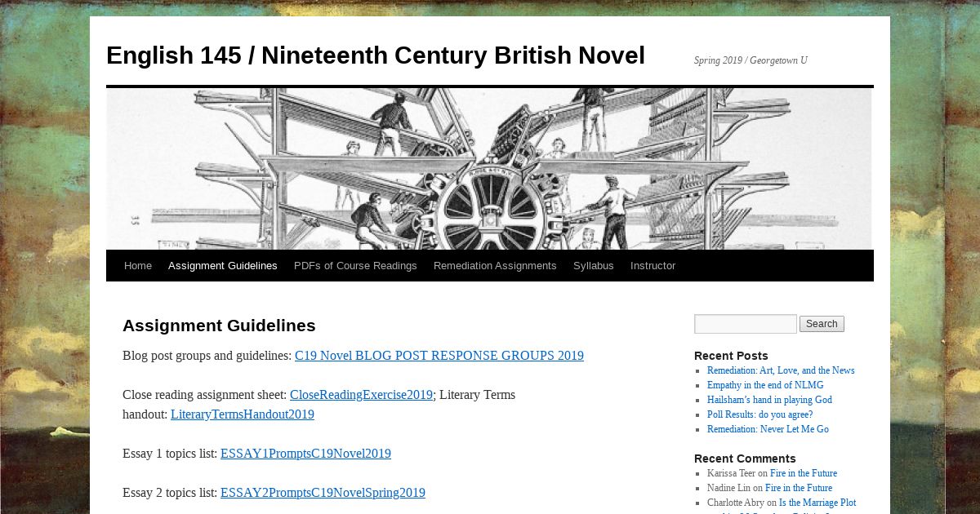
Task: Click the text 'Essay 2 topics list:'
Action: (170, 493)
